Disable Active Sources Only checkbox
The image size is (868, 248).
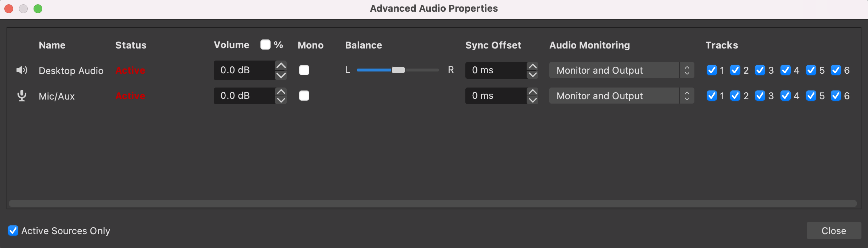13,230
